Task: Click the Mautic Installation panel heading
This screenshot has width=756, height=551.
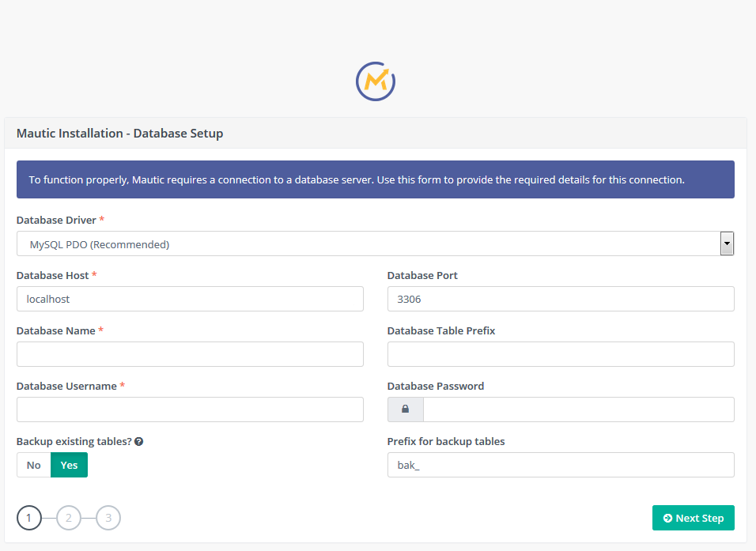Action: (120, 134)
